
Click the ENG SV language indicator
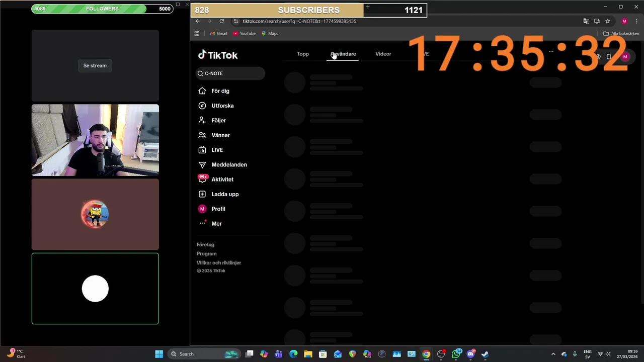(588, 354)
